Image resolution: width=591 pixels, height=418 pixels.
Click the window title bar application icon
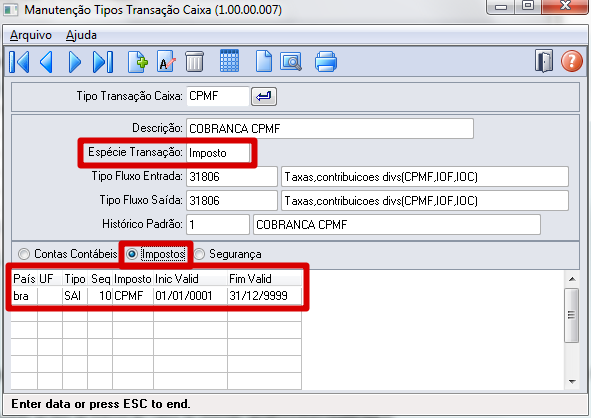(x=10, y=10)
